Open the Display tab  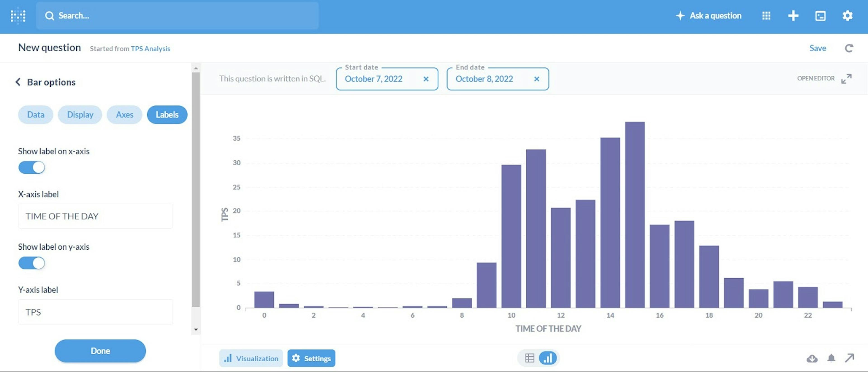pos(80,115)
